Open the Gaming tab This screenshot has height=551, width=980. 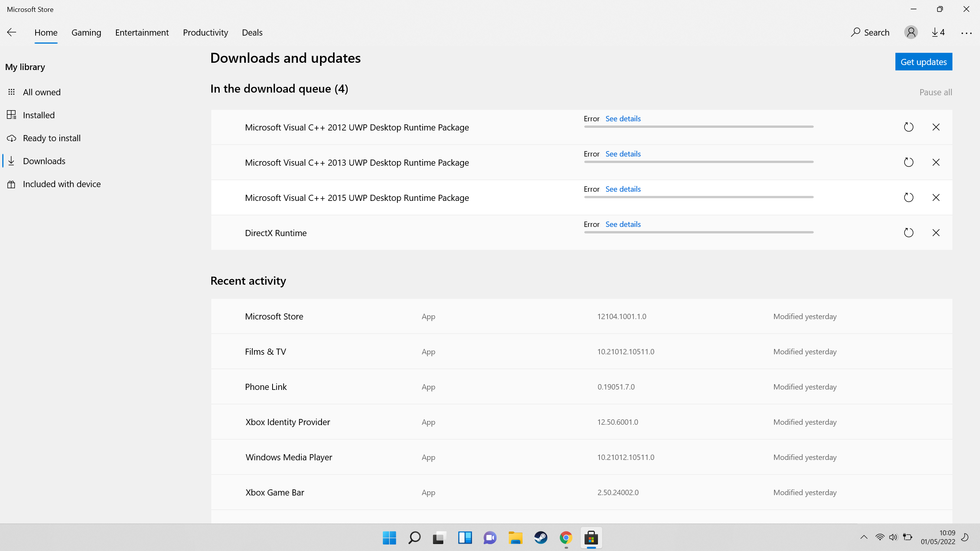86,33
